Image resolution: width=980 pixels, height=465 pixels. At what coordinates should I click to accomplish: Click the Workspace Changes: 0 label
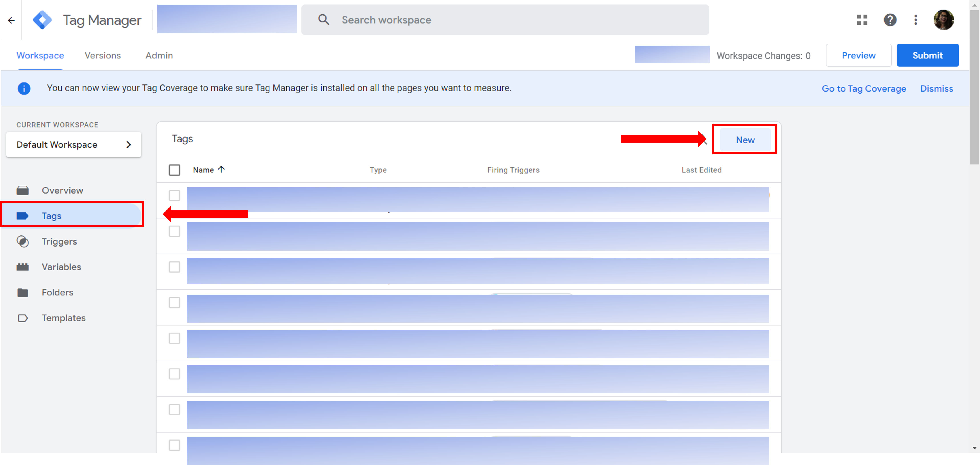pyautogui.click(x=764, y=56)
